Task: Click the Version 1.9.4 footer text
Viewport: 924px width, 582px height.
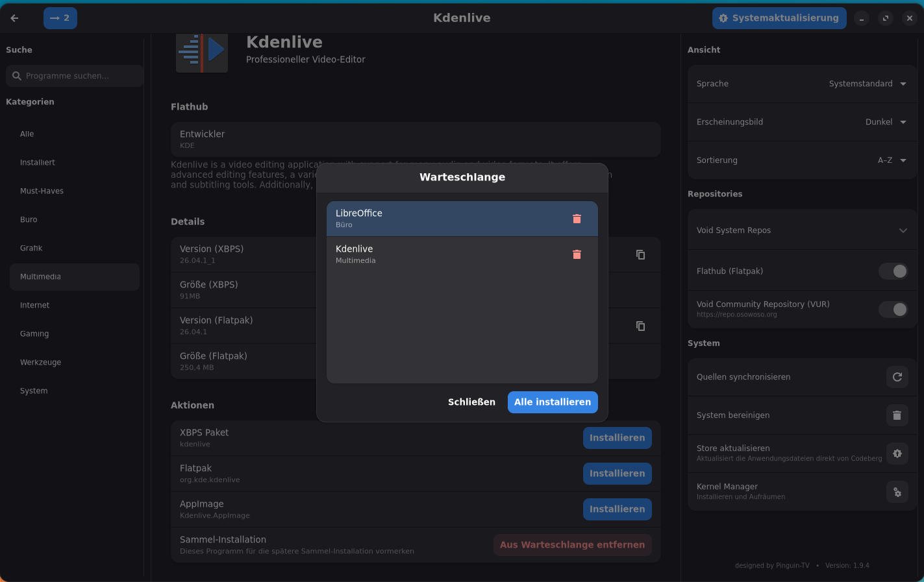Action: [847, 566]
